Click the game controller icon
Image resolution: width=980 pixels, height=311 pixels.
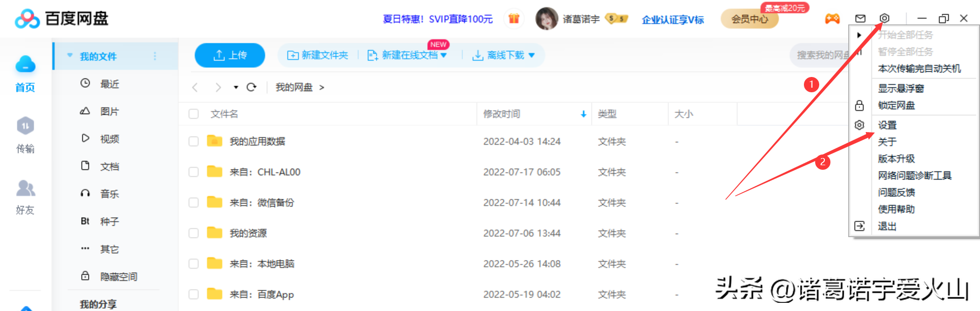coord(832,19)
